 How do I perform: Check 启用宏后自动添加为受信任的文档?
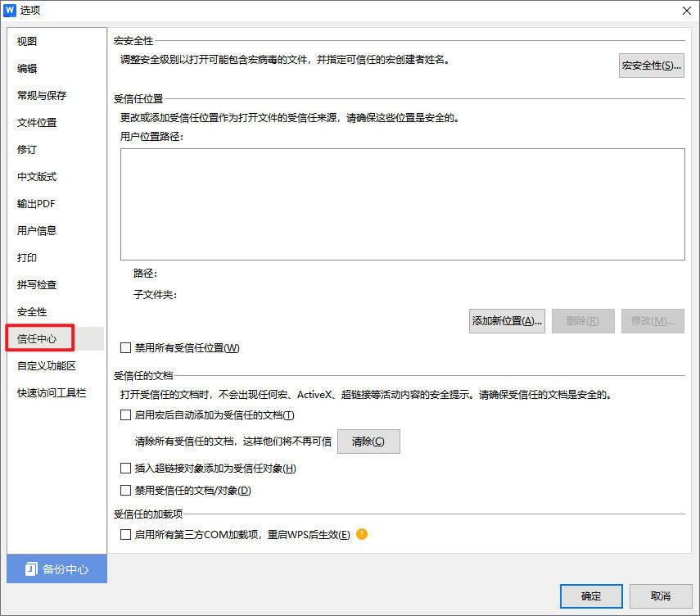[x=127, y=415]
